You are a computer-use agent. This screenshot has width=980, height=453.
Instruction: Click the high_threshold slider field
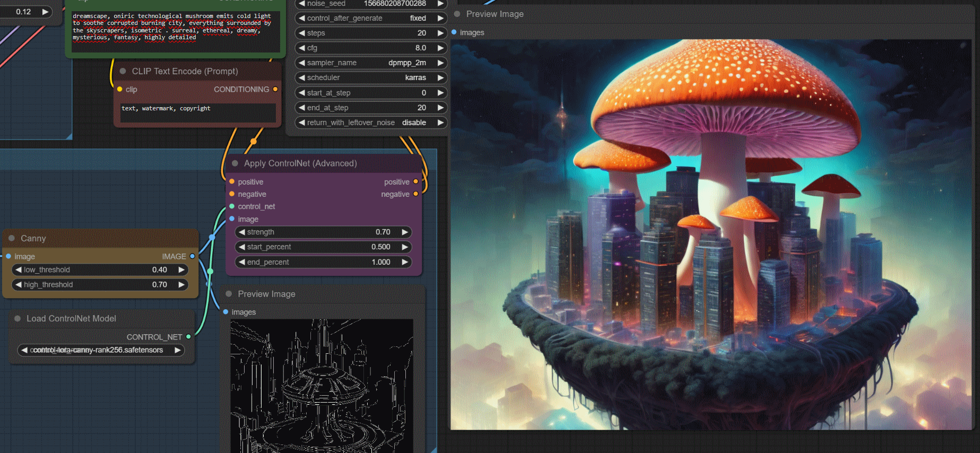(x=100, y=285)
